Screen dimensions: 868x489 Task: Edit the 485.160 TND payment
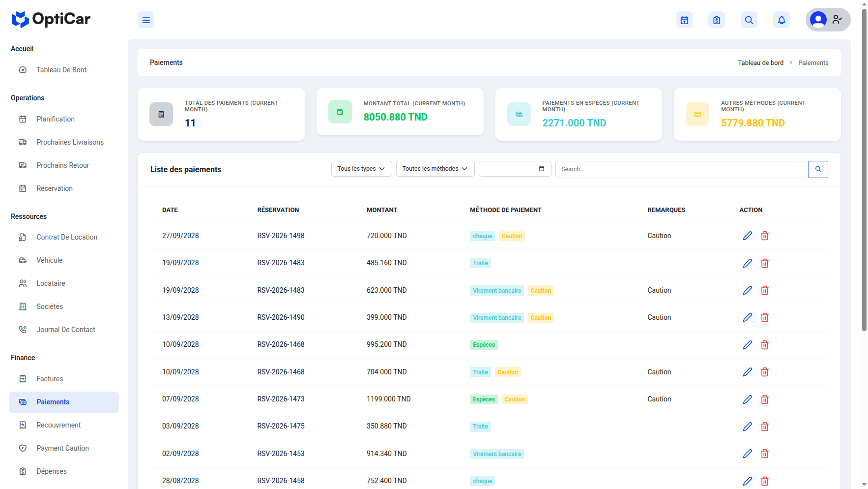[748, 263]
